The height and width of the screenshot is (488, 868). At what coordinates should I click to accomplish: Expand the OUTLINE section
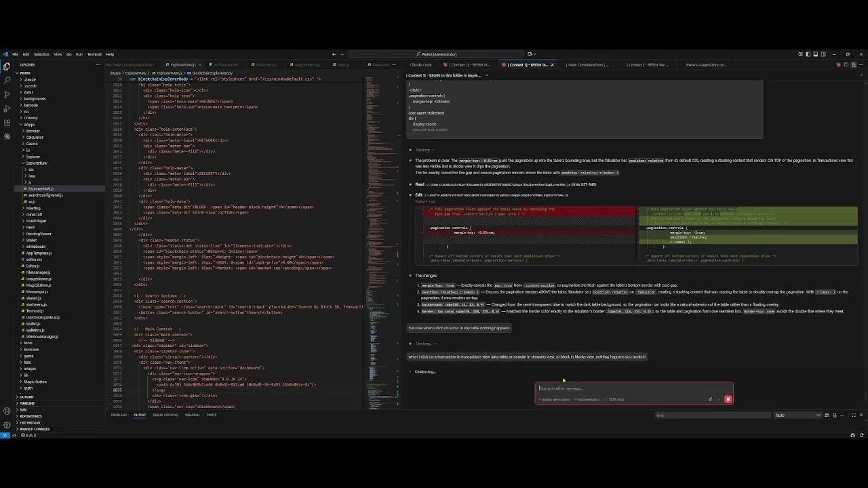26,397
